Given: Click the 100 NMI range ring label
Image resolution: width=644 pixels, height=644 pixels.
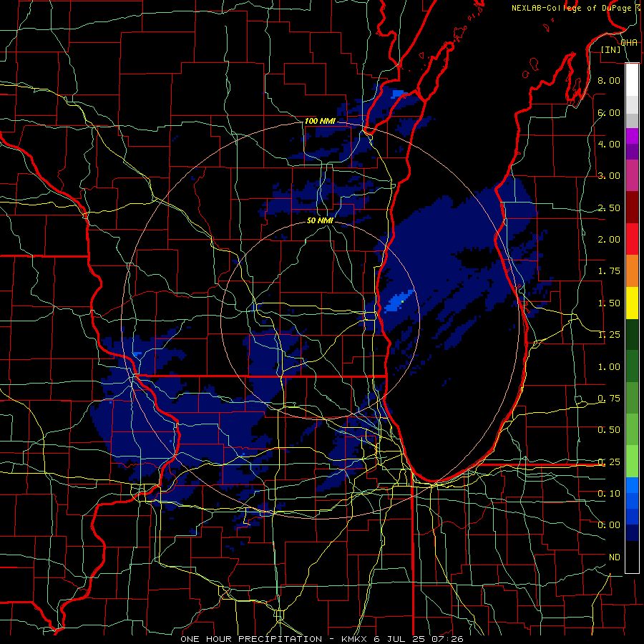Looking at the screenshot, I should coord(320,121).
